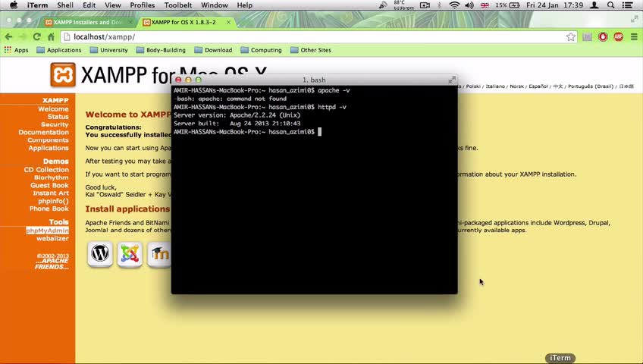The width and height of the screenshot is (643, 364).
Task: Open the iTerm application menu
Action: (37, 5)
